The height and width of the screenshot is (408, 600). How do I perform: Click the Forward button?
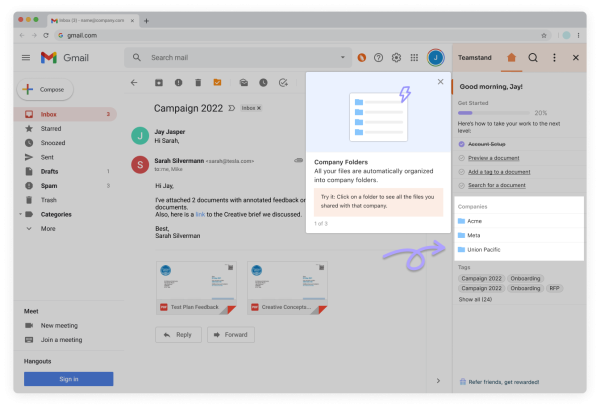(231, 335)
